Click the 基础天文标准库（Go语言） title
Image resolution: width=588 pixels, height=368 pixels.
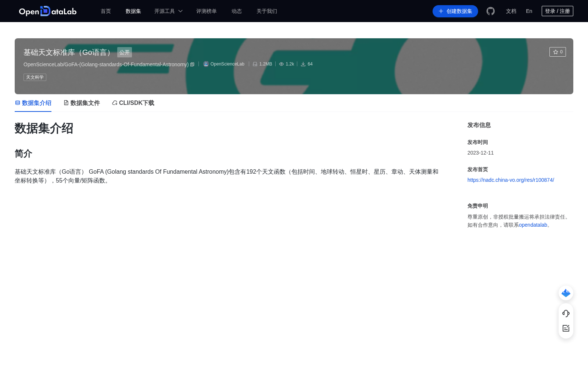click(68, 52)
